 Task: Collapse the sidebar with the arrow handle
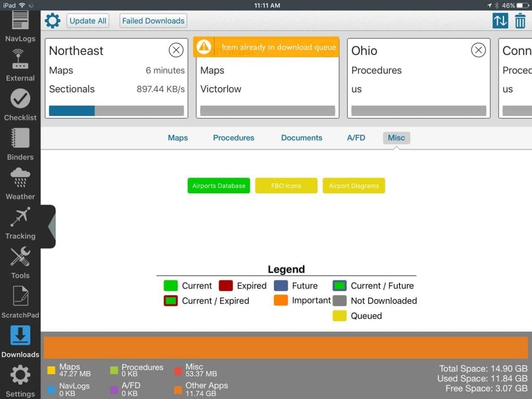(x=51, y=227)
